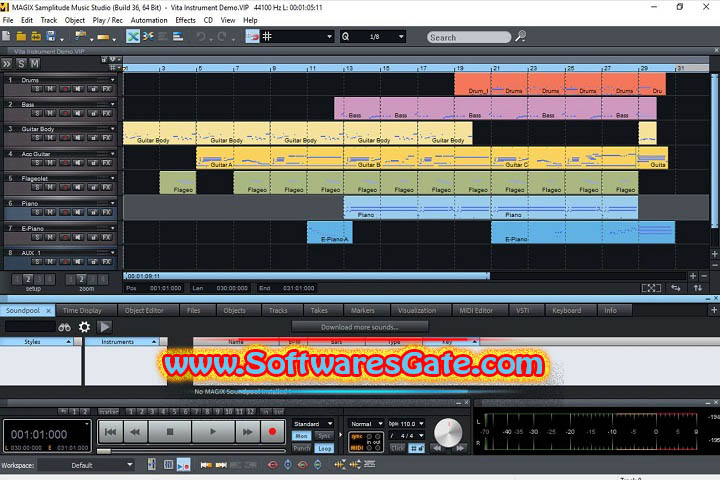This screenshot has width=720, height=480.
Task: Switch to the Object Editor tab
Action: click(x=144, y=311)
